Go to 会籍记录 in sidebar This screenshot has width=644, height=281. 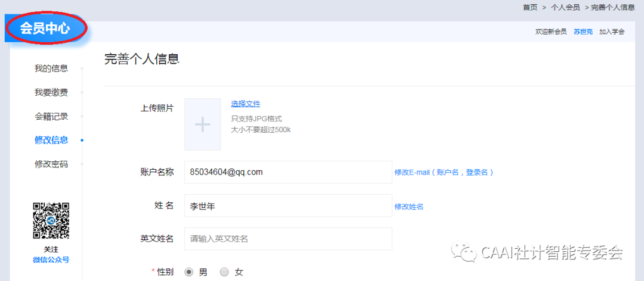point(51,116)
